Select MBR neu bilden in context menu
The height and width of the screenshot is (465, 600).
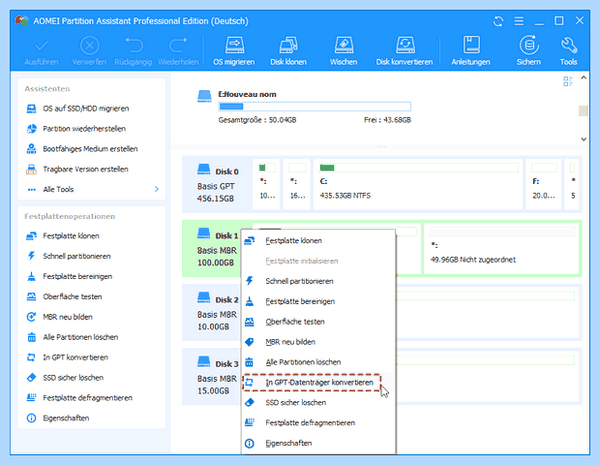319,342
